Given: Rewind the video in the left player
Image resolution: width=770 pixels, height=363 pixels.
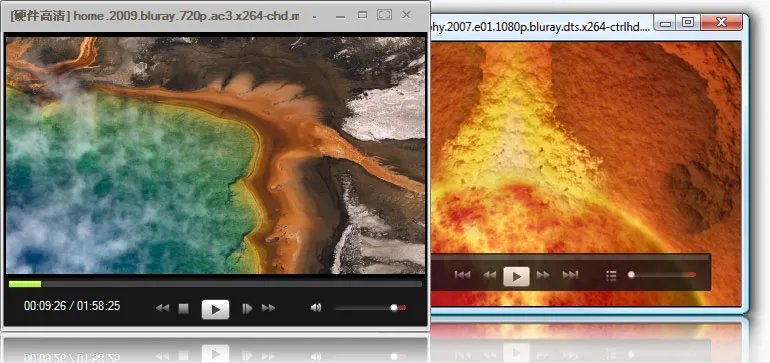Looking at the screenshot, I should (162, 308).
